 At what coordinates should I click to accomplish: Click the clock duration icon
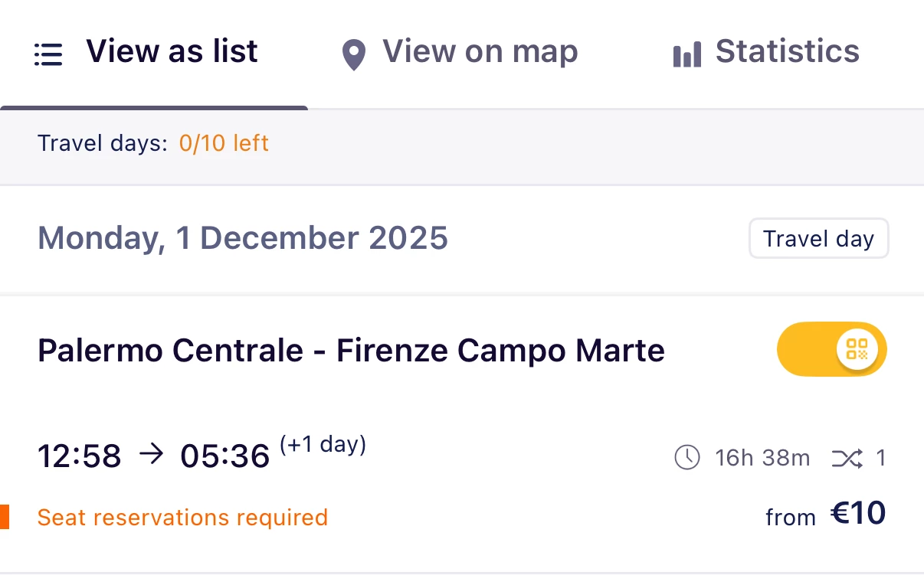pyautogui.click(x=686, y=458)
